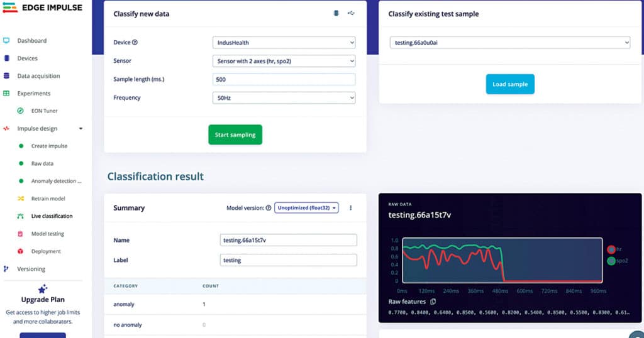Open Create impulse in the sidebar
The height and width of the screenshot is (338, 644).
coord(49,146)
